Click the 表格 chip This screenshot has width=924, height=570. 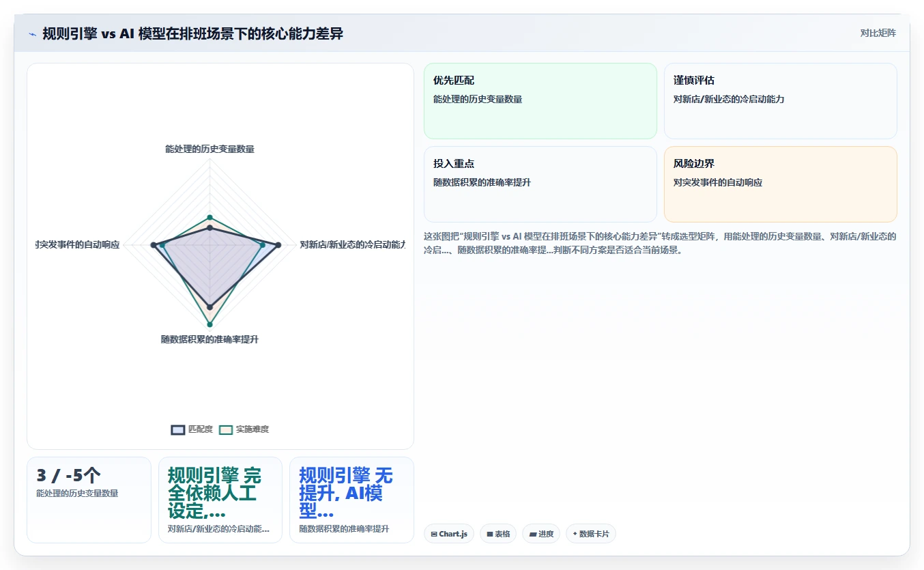click(498, 534)
